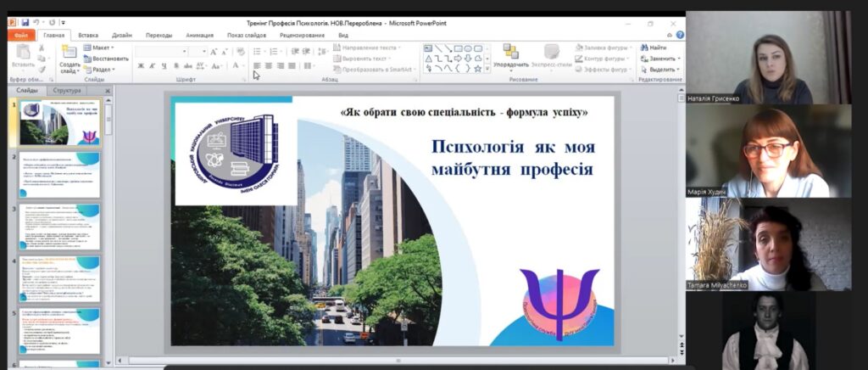Open the Анимация ribbon tab
868x370 pixels.
click(199, 36)
